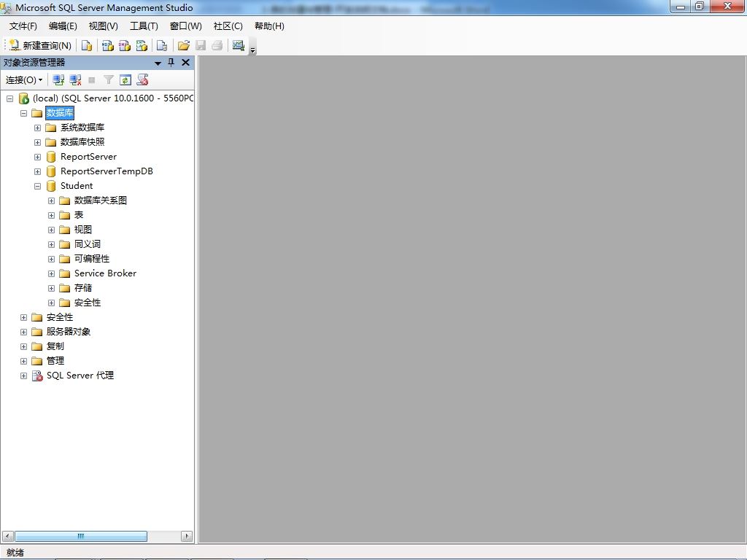Expand the 表 tables folder

(52, 215)
